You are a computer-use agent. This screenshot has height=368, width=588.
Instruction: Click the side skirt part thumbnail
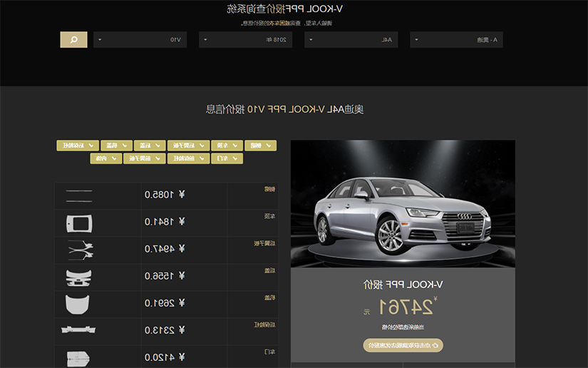pyautogui.click(x=78, y=196)
